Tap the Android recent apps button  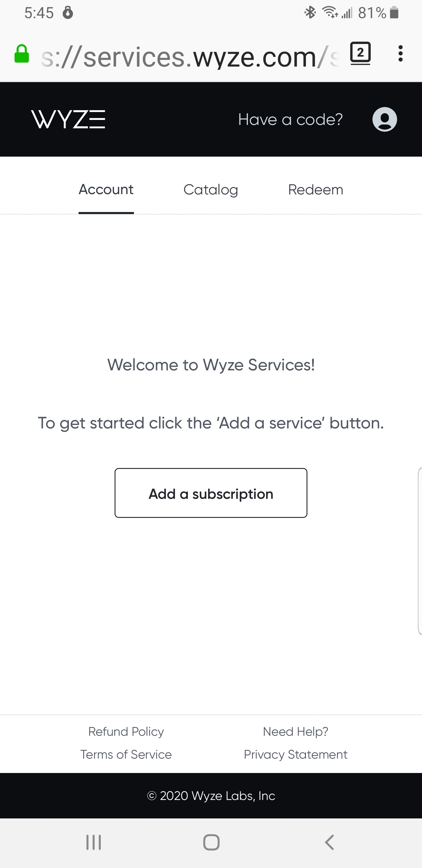93,842
